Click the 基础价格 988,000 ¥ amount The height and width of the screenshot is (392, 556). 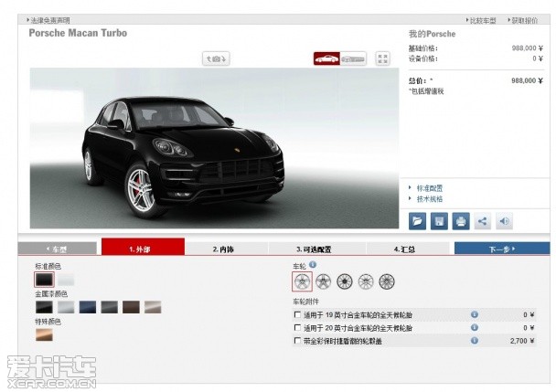(x=528, y=48)
